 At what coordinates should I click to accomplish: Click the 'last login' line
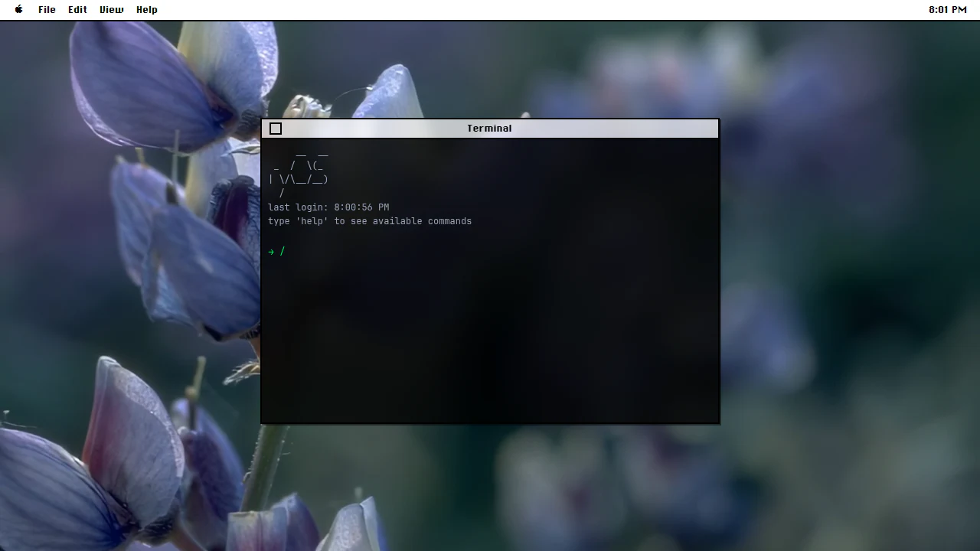328,207
